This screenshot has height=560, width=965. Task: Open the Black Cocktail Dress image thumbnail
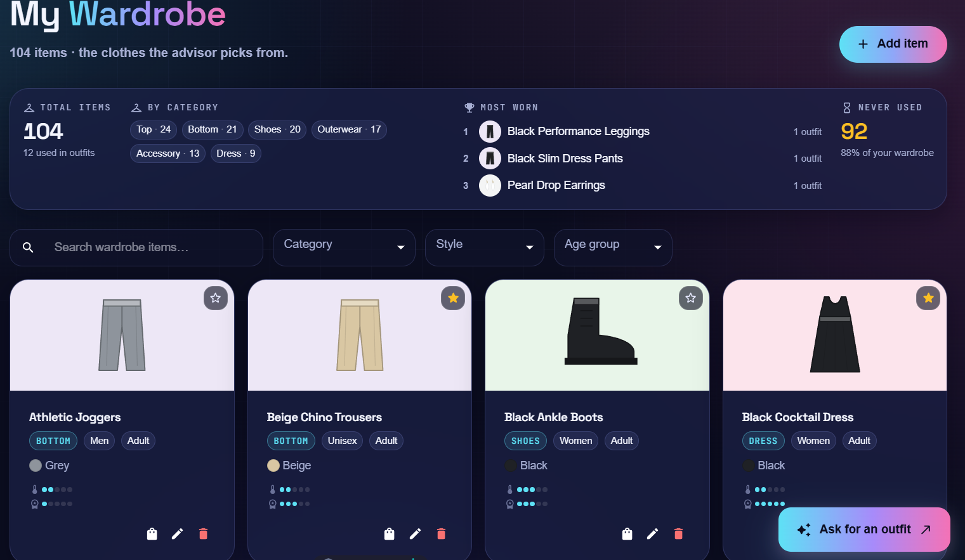[x=835, y=335]
